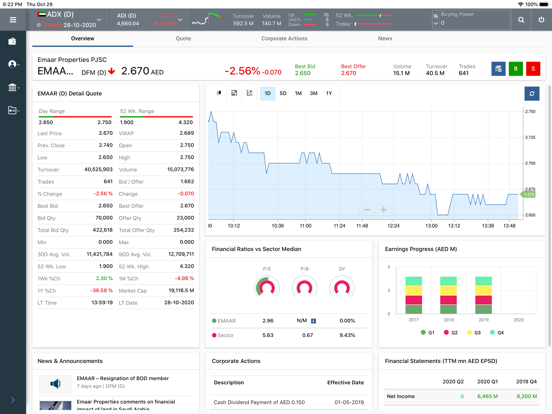Click the chart save/export icon
The height and width of the screenshot is (414, 552).
(234, 93)
